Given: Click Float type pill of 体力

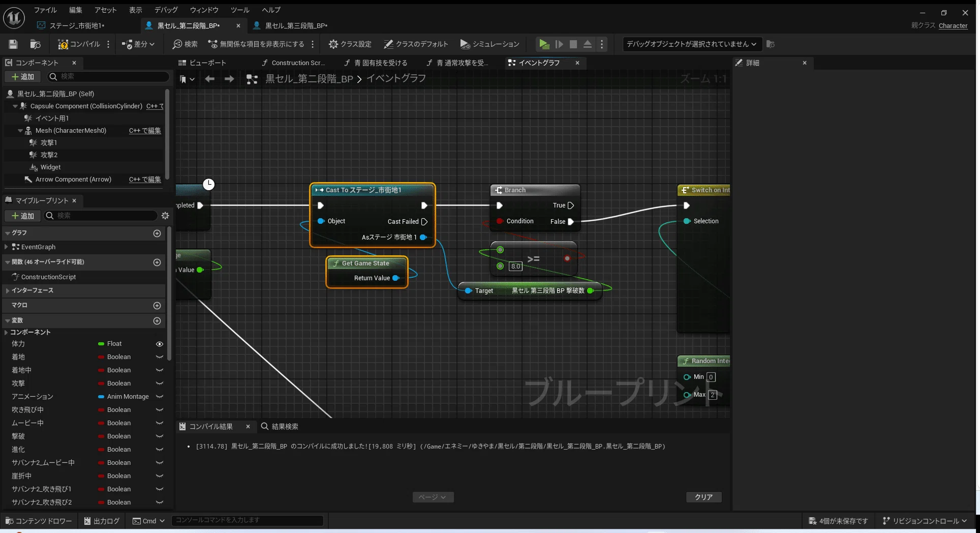Looking at the screenshot, I should (x=110, y=344).
